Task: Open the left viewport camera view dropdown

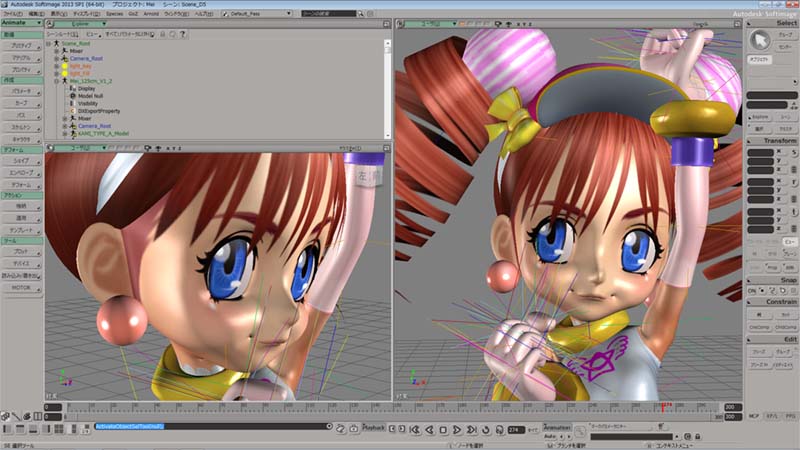Action: coord(81,148)
